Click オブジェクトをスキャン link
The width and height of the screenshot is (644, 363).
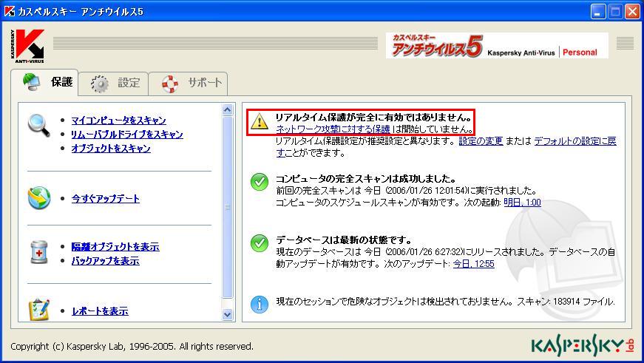[x=111, y=149]
